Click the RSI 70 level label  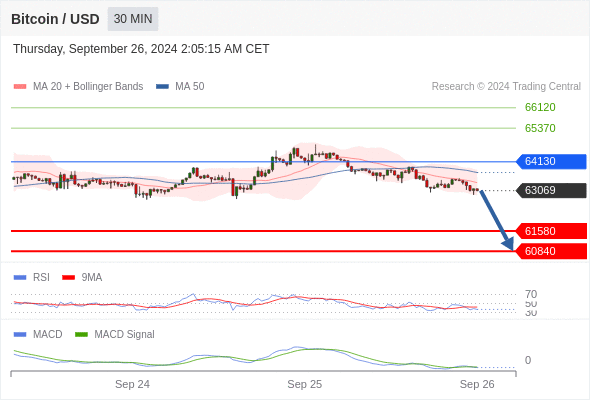[x=531, y=294]
